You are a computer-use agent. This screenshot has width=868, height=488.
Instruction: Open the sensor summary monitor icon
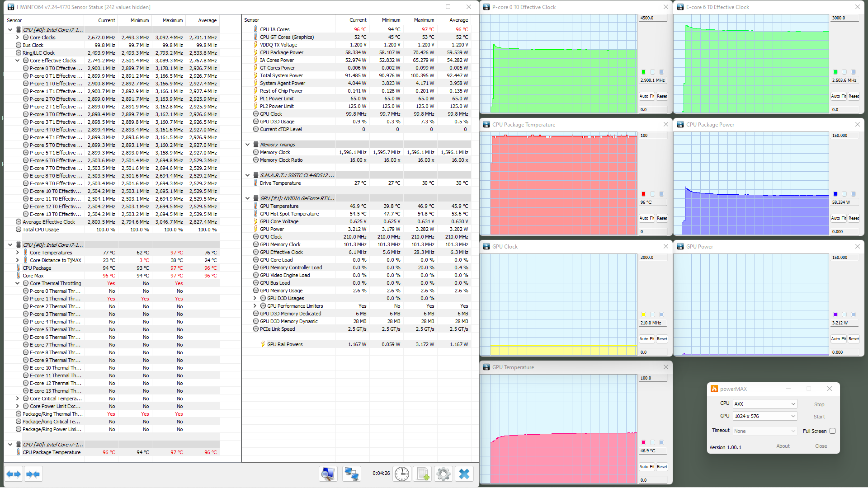pos(328,474)
